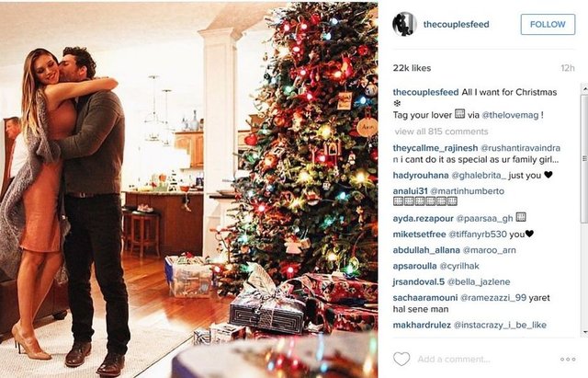Click the couple Christmas photo
588x378 pixels.
pyautogui.click(x=189, y=189)
